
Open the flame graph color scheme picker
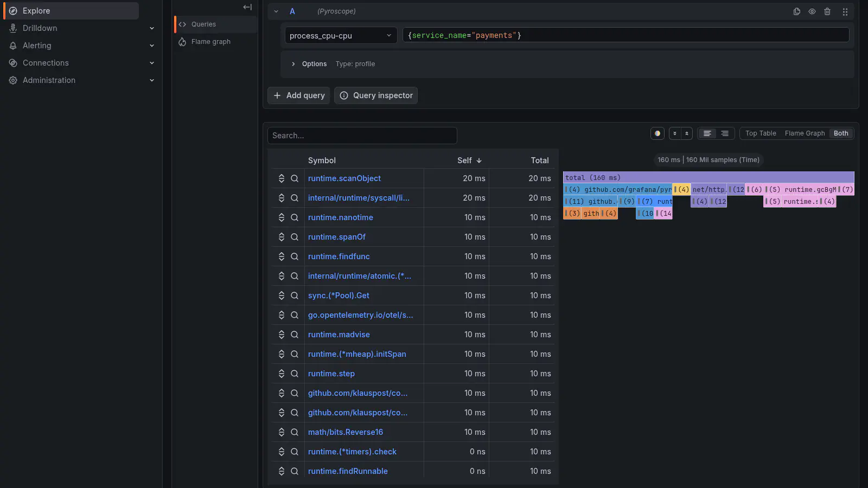point(658,133)
